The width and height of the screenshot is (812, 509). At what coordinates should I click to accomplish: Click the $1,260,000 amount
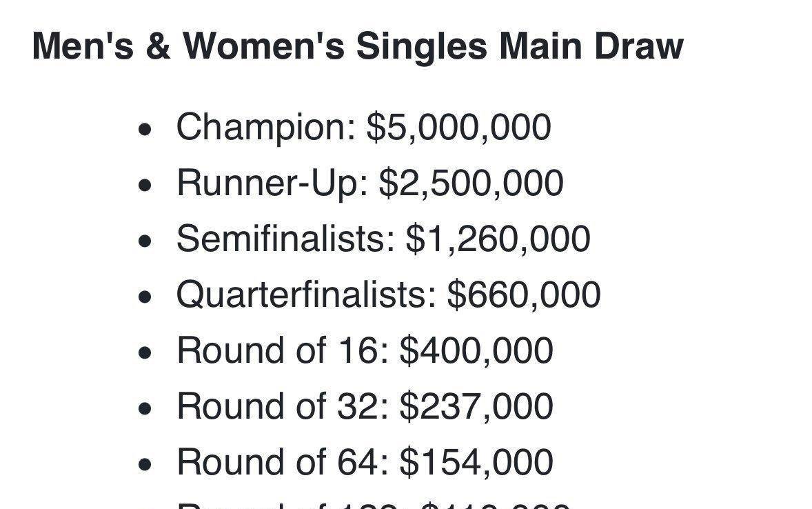tap(498, 239)
